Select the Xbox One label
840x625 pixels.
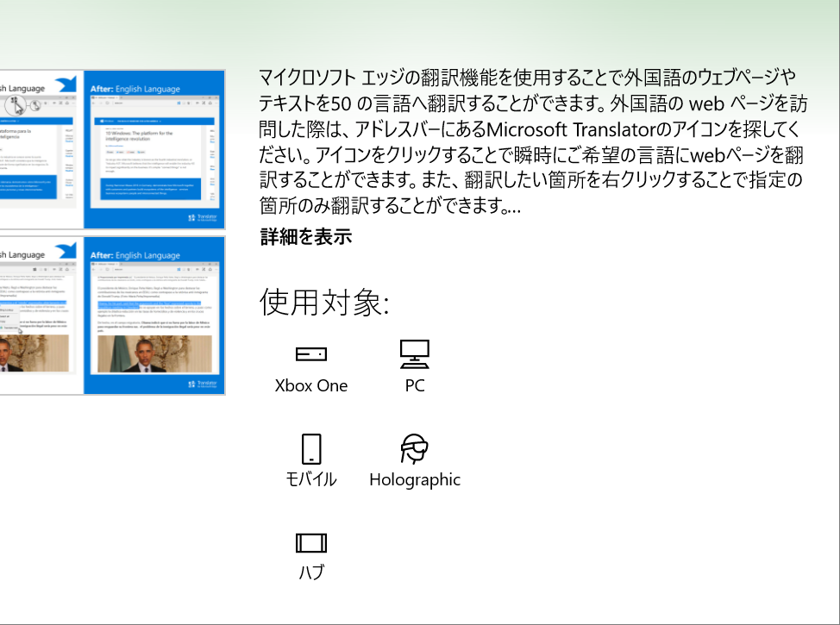[x=311, y=385]
